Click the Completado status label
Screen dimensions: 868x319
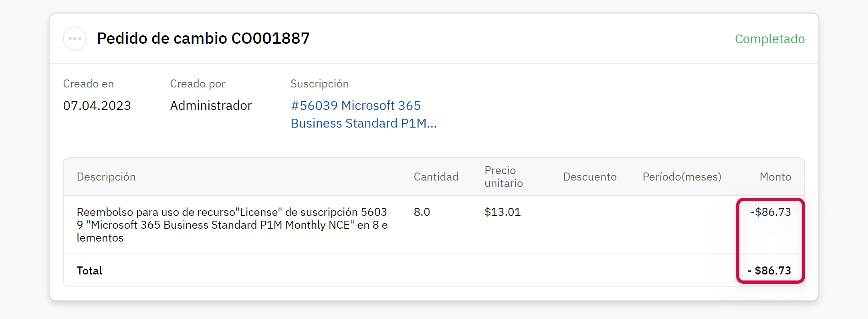769,39
